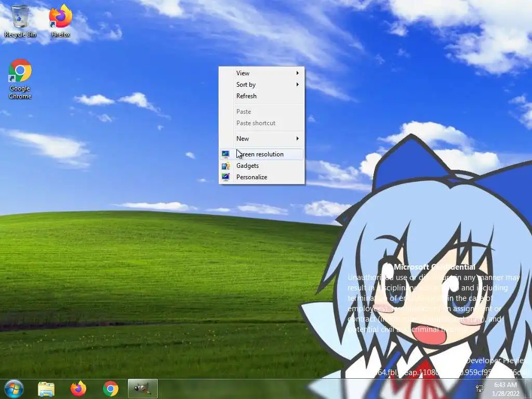This screenshot has width=532, height=399.
Task: Expand the View submenu
Action: [x=262, y=73]
